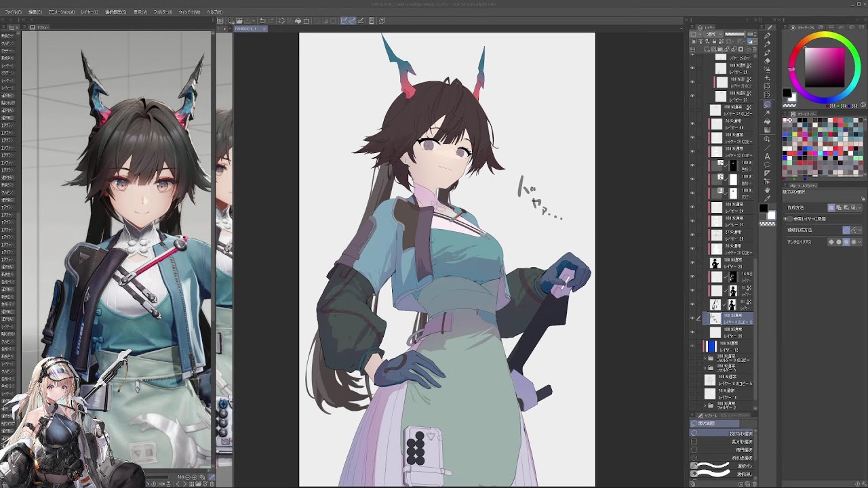868x488 pixels.
Task: Click the help question mark icon in command bar
Action: click(382, 20)
